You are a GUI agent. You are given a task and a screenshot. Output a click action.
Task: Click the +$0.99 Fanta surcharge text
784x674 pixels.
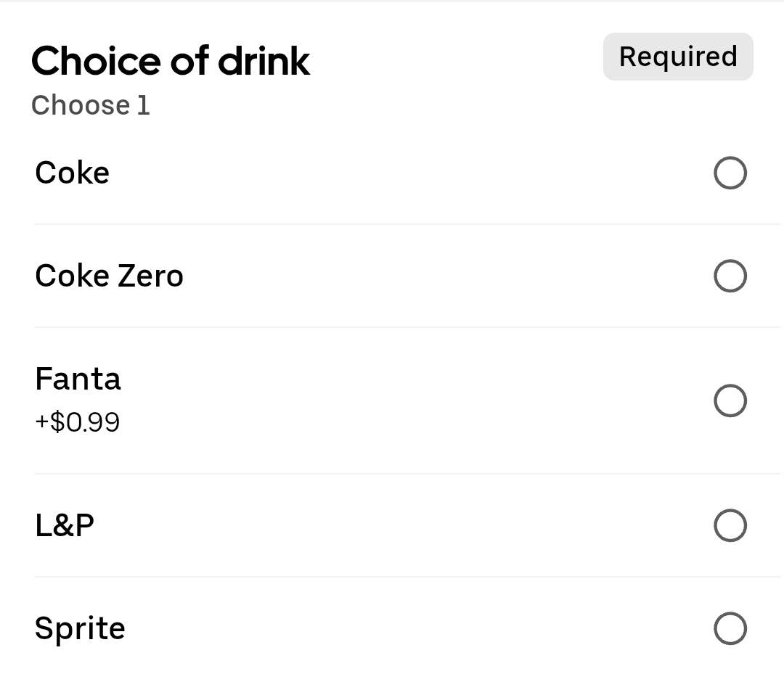(78, 422)
